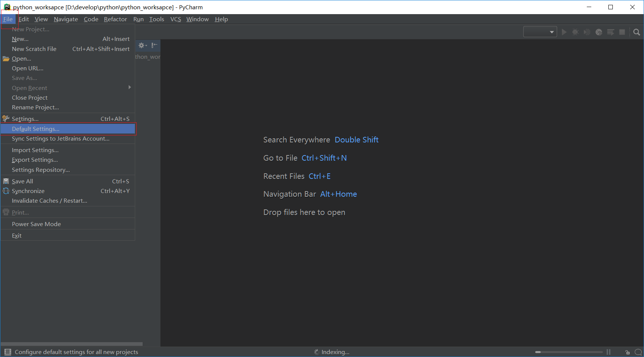Click the Stop square icon
The width and height of the screenshot is (644, 357).
pos(622,32)
